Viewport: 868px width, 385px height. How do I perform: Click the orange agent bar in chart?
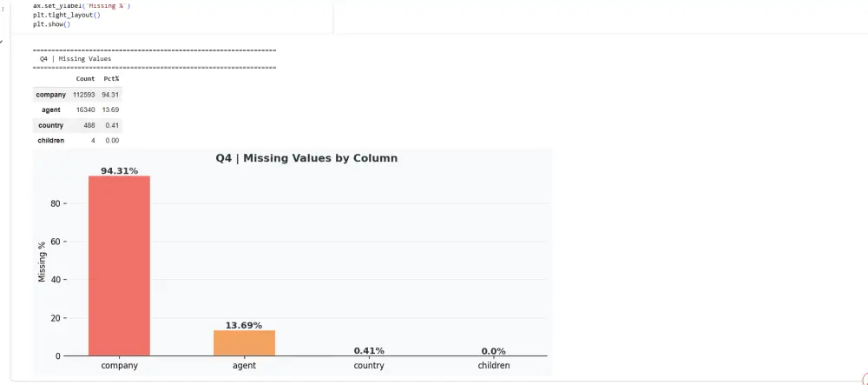tap(244, 342)
